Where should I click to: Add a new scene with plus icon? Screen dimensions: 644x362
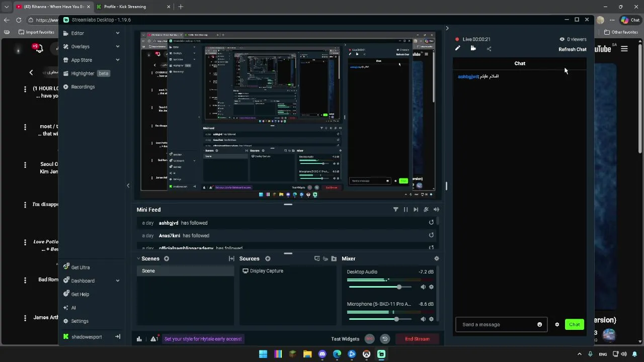(167, 258)
